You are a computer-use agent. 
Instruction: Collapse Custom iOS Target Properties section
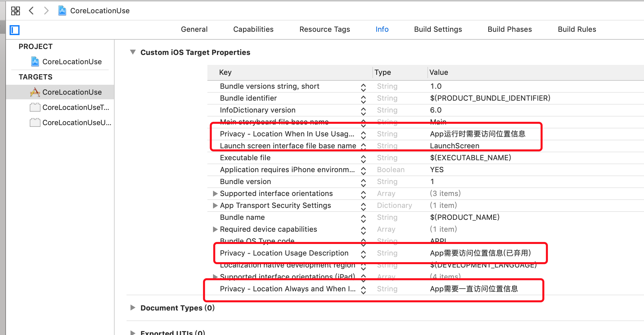(133, 52)
